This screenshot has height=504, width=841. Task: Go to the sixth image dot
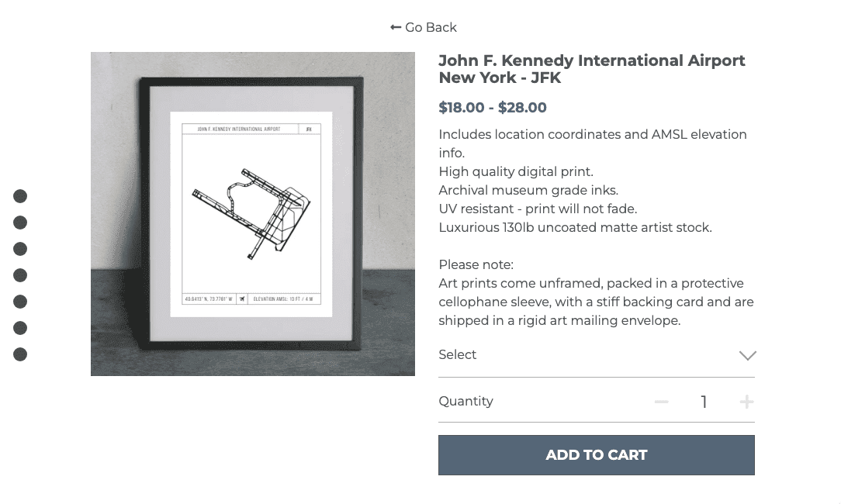tap(20, 328)
